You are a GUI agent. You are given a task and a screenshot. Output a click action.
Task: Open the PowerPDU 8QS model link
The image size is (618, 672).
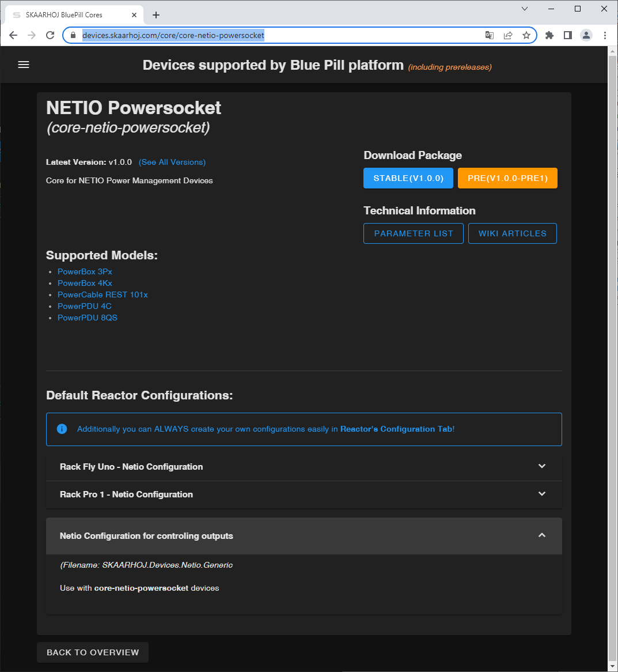88,318
